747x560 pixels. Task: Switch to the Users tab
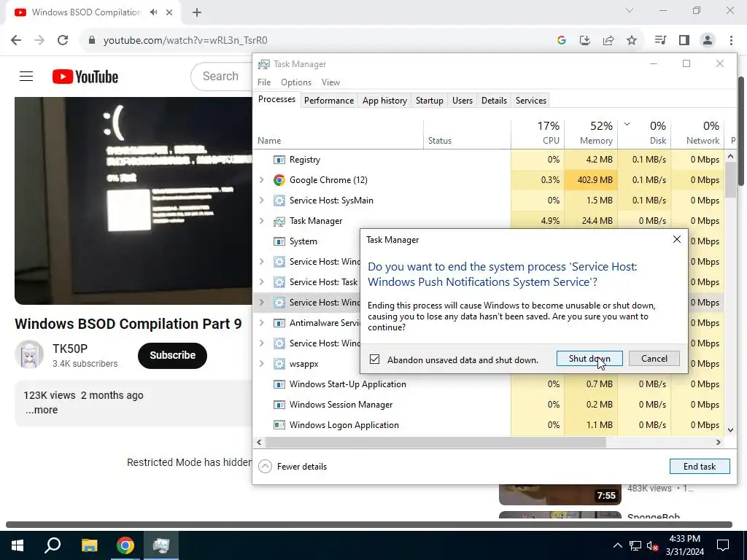click(462, 101)
